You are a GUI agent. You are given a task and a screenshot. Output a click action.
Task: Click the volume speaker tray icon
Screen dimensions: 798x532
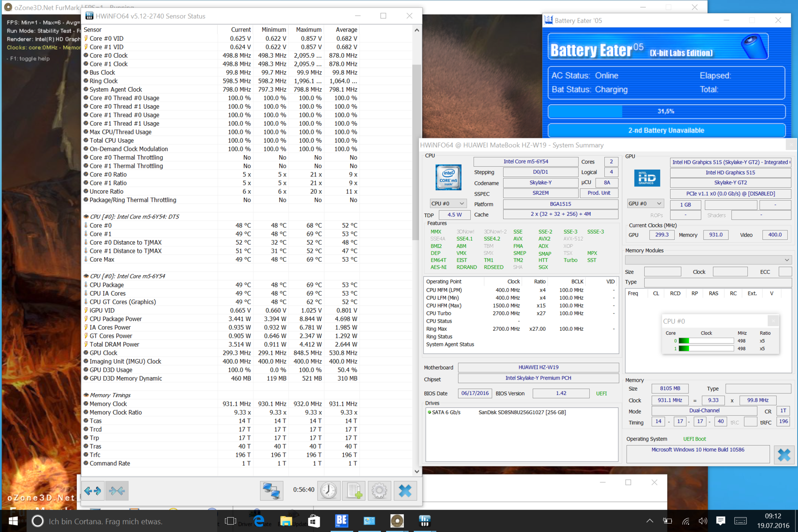703,521
